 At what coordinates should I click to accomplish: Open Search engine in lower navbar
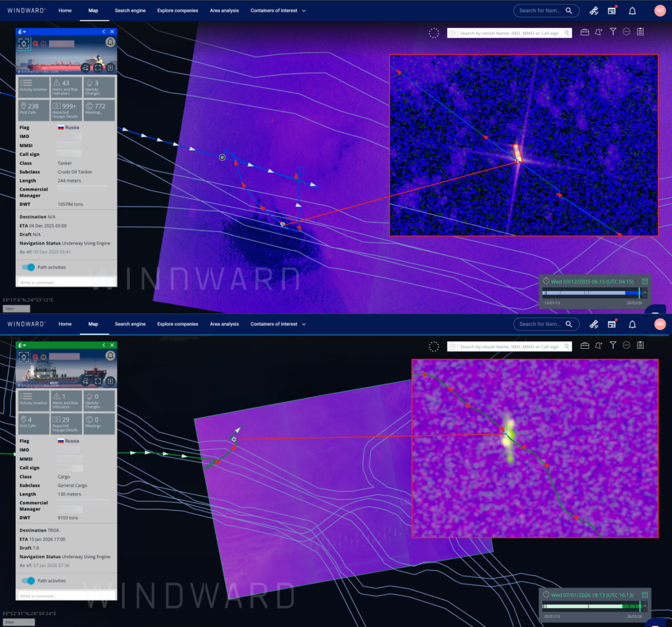point(131,324)
